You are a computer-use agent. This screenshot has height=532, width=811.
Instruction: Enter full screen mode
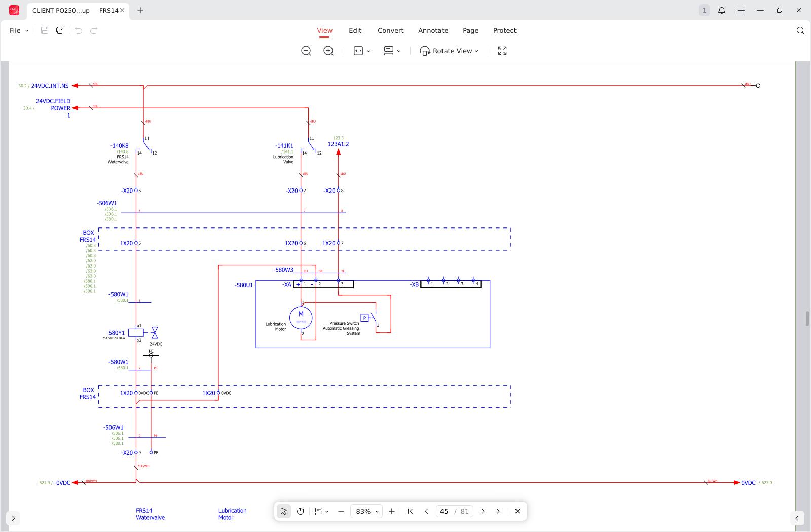502,51
